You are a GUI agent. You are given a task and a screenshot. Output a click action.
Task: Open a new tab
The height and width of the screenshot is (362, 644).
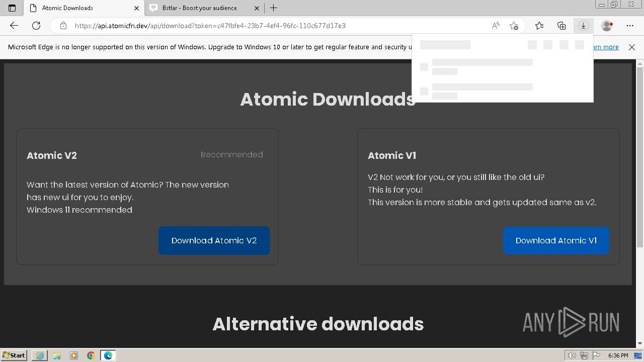[x=274, y=8]
